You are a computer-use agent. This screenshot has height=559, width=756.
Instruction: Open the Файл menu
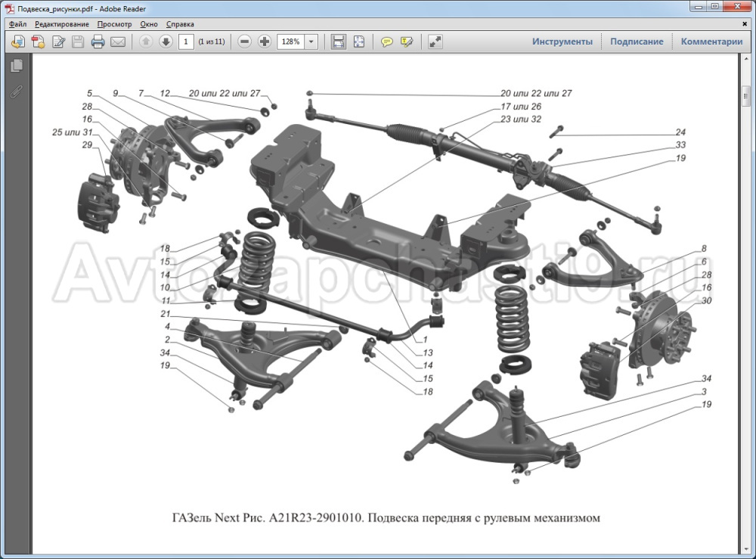point(18,24)
